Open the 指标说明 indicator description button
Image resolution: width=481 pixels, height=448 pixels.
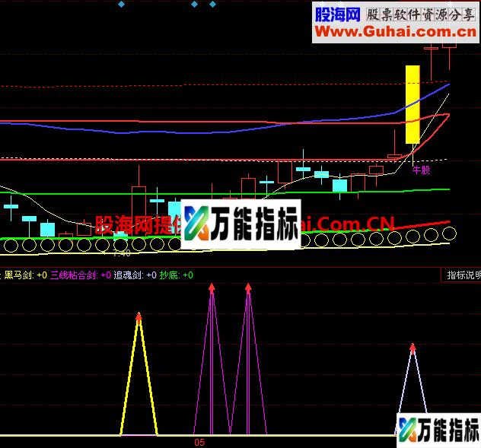[x=462, y=275]
